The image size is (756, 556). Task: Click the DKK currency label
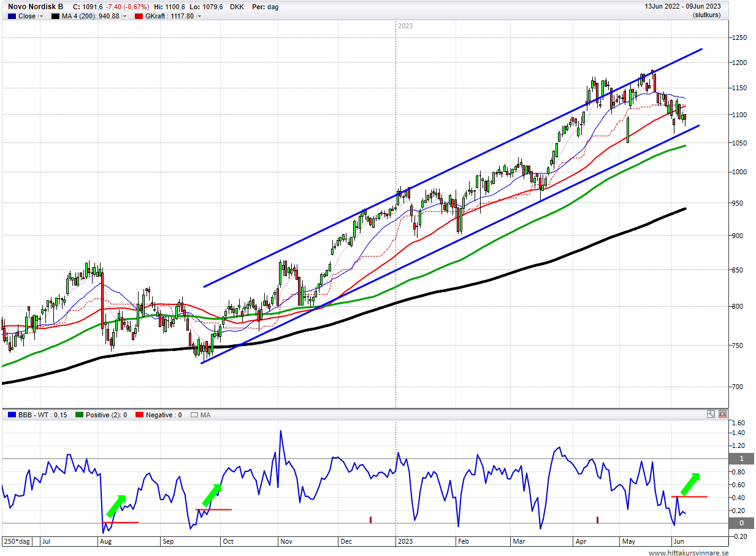238,7
